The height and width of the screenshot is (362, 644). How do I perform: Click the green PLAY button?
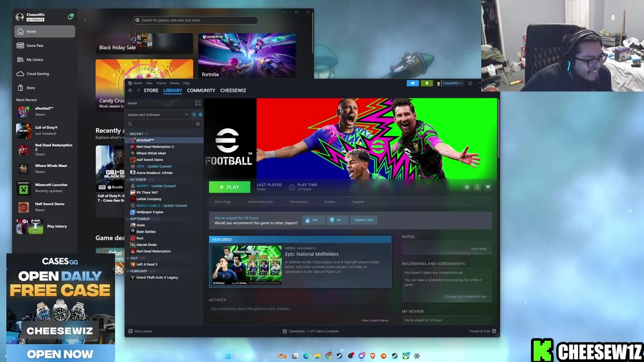pos(229,187)
